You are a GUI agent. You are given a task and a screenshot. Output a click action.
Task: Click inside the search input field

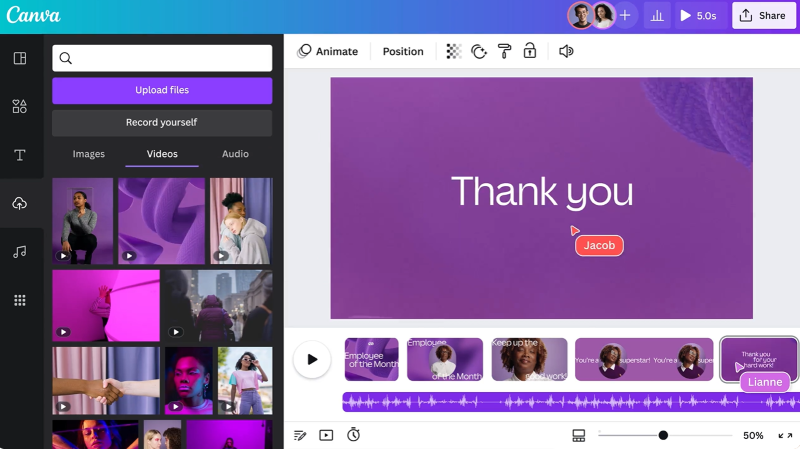click(x=162, y=58)
